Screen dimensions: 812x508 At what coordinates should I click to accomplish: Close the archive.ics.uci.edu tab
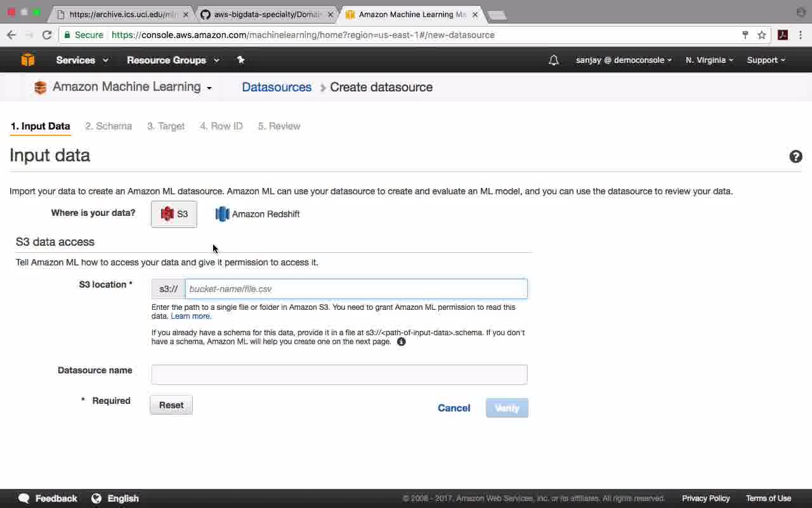pyautogui.click(x=186, y=15)
